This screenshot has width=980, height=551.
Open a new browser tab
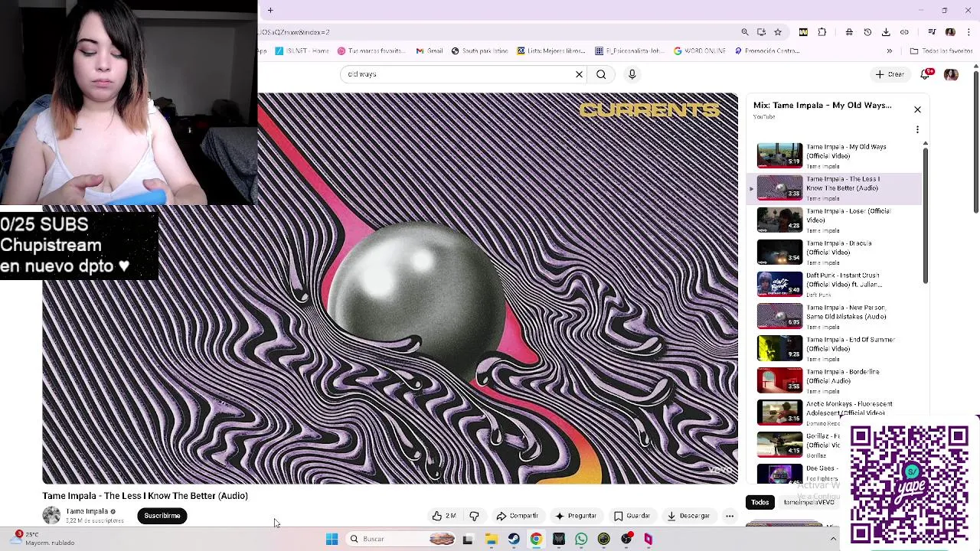click(x=270, y=11)
